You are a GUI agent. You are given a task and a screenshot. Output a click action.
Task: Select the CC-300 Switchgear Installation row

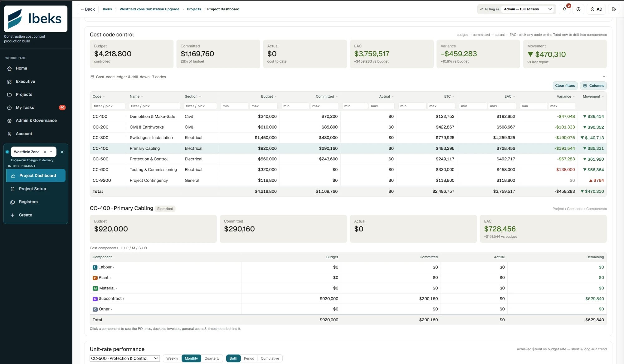(x=348, y=138)
